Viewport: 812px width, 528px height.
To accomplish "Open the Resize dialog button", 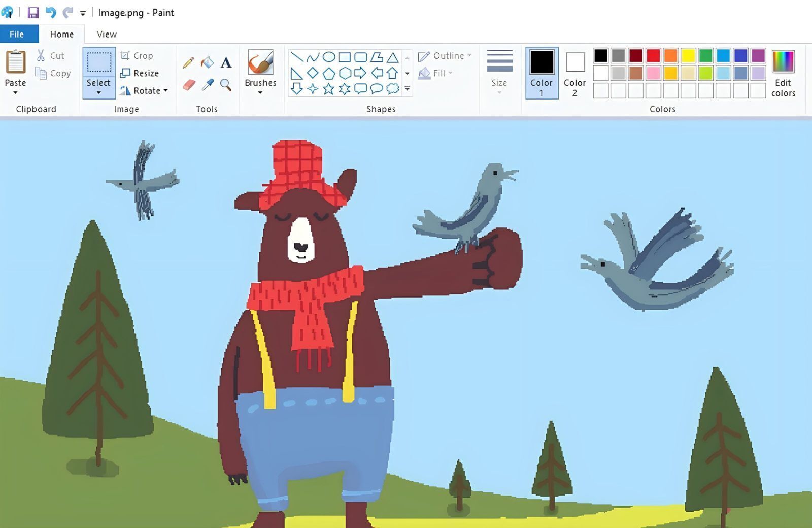I will [x=140, y=73].
